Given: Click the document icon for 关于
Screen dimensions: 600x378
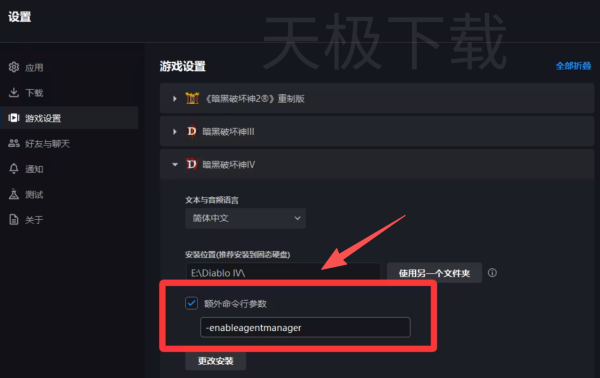Looking at the screenshot, I should pyautogui.click(x=14, y=220).
